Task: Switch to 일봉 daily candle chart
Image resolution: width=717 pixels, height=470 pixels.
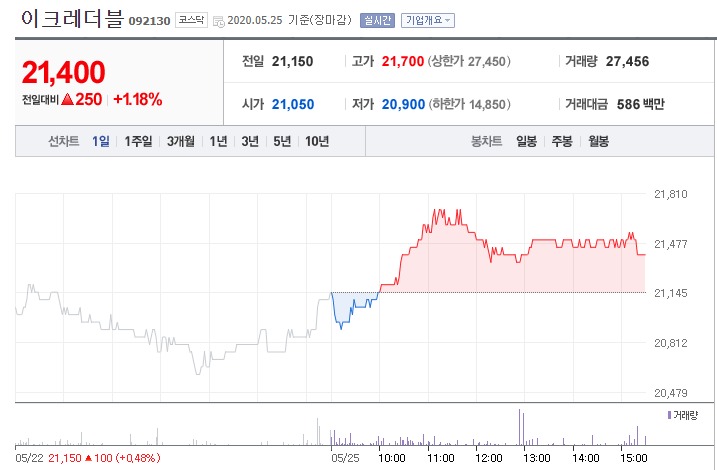Action: 526,141
